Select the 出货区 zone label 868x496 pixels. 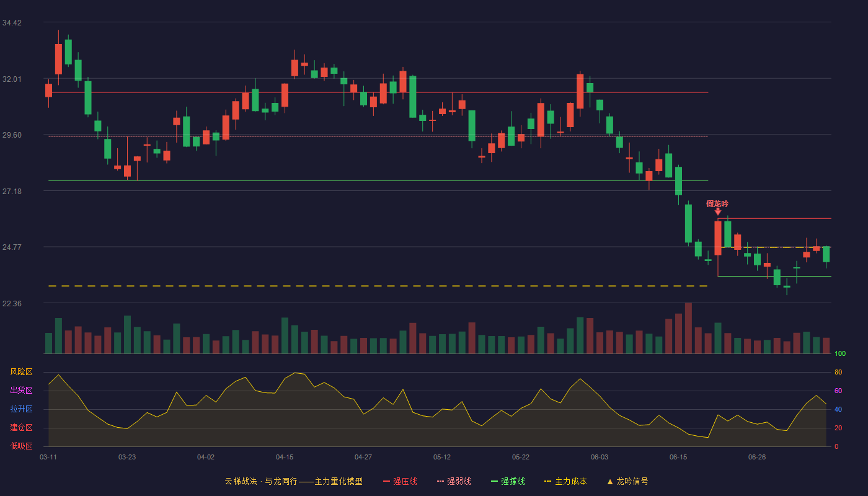[21, 391]
